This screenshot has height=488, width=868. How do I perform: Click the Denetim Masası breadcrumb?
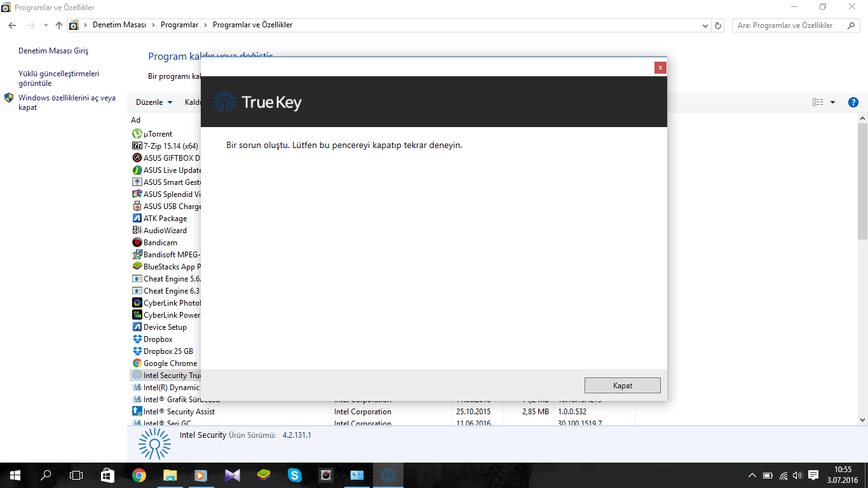(119, 25)
